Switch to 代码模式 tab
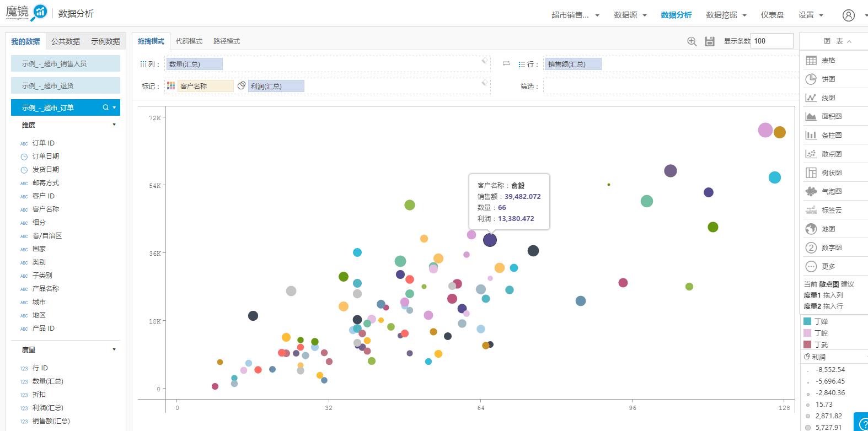Screen dimensions: 868x431 click(x=189, y=41)
